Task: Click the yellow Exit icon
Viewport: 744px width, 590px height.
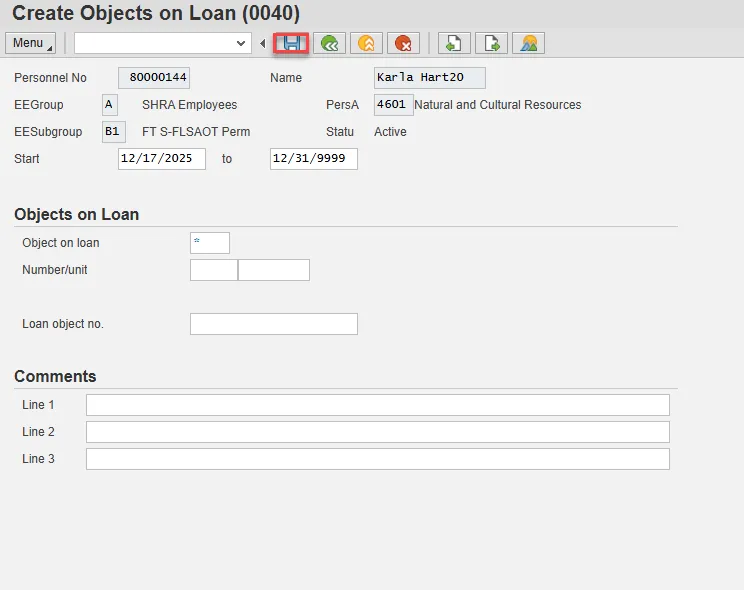Action: click(x=366, y=43)
